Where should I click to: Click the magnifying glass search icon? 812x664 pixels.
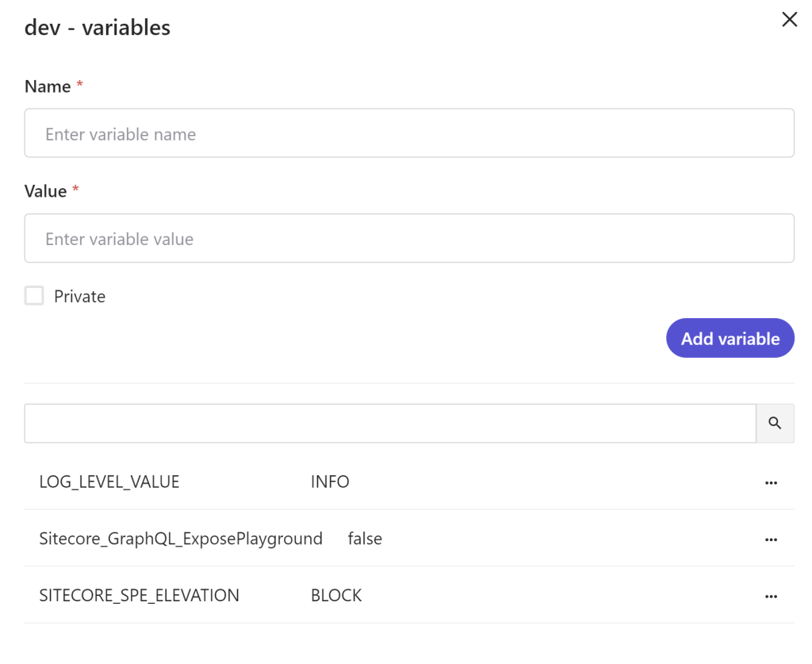775,424
